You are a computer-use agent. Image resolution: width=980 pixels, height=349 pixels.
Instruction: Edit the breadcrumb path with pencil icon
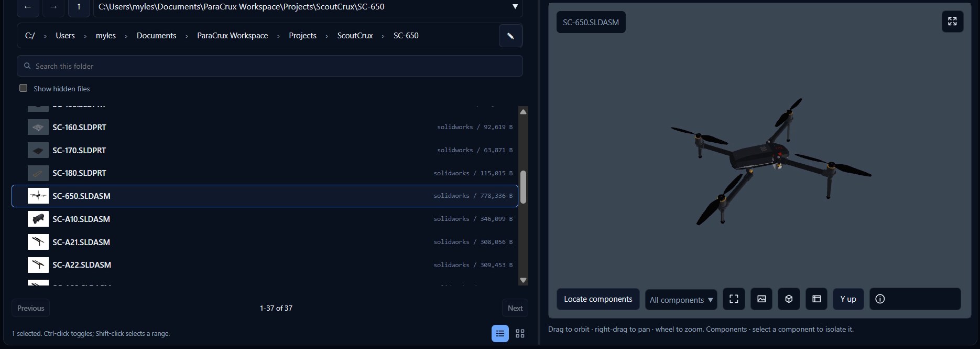pos(510,36)
